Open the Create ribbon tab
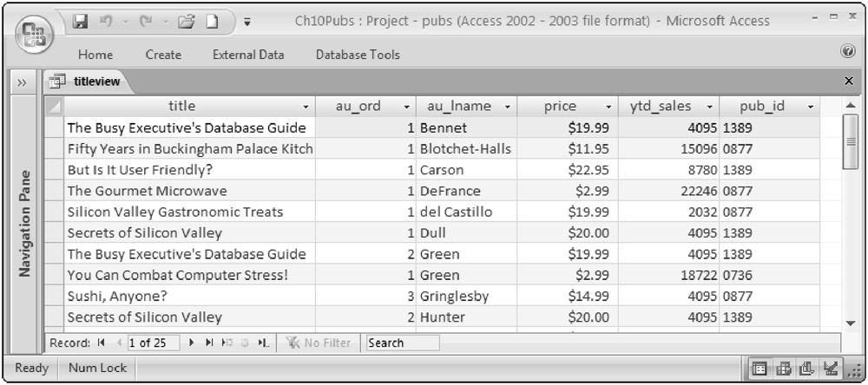This screenshot has height=385, width=868. click(x=163, y=55)
